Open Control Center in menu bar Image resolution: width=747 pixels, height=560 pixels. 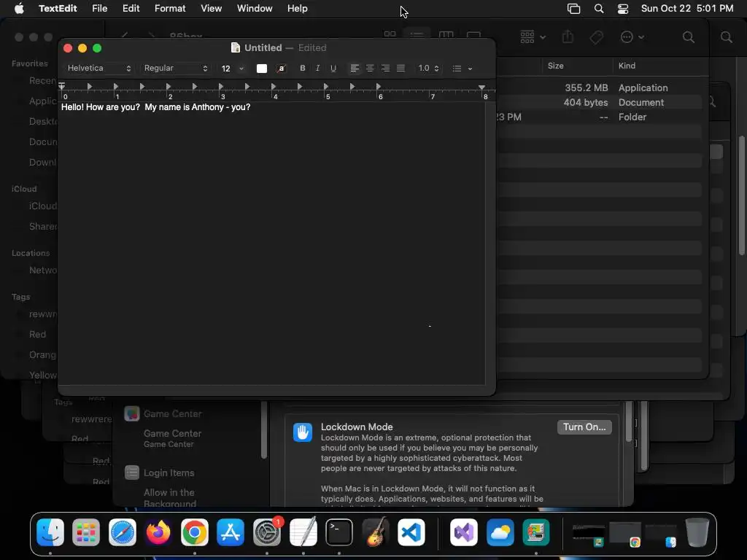click(x=623, y=9)
